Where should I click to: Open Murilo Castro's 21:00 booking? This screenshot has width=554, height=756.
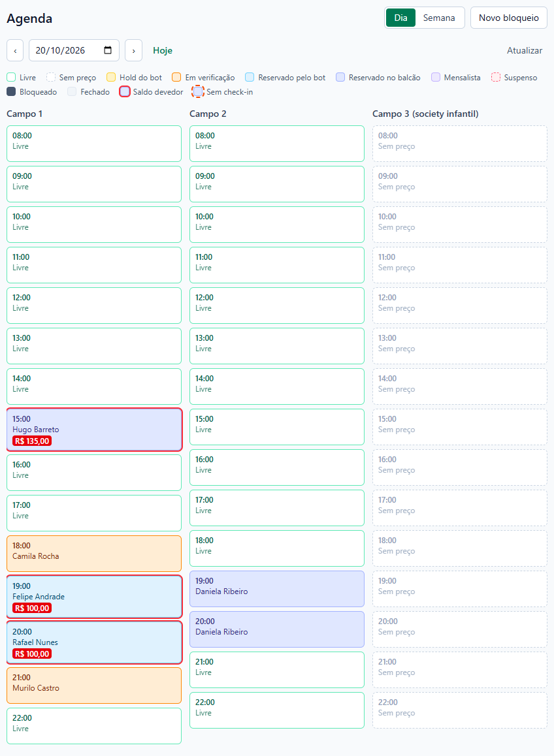pyautogui.click(x=94, y=685)
